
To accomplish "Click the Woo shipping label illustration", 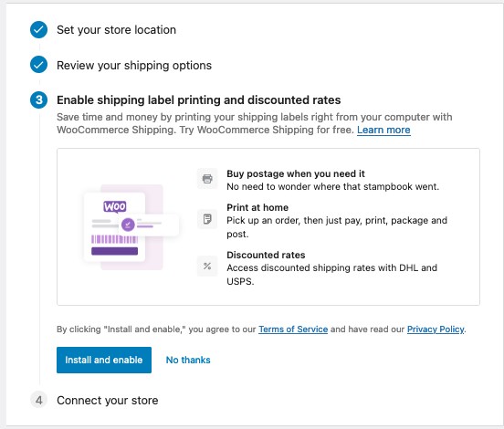I will [x=131, y=227].
